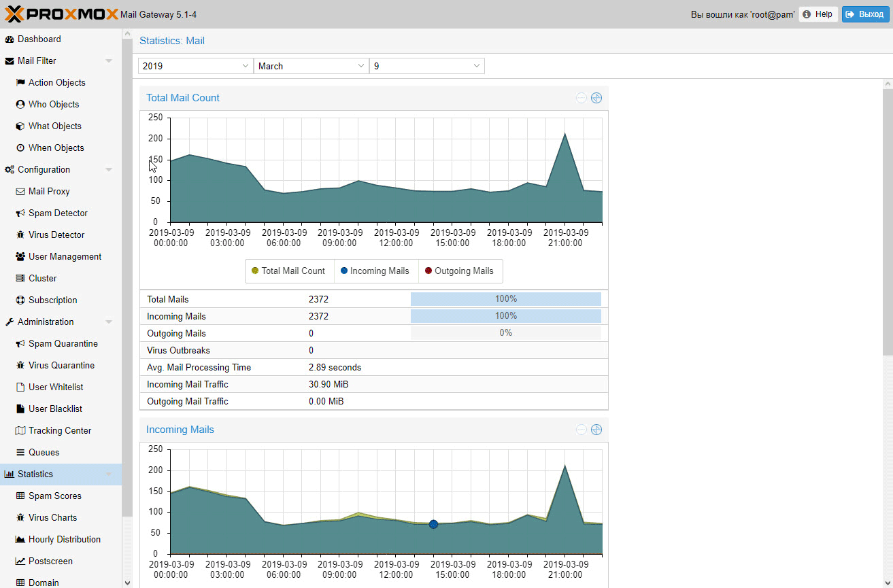Click the Выход logout button
Image resolution: width=893 pixels, height=588 pixels.
pyautogui.click(x=865, y=14)
